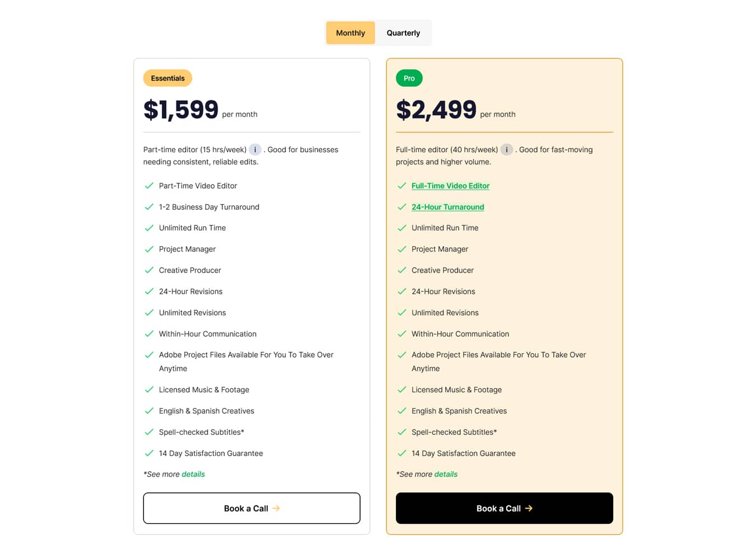Open the details link under Essentials plan
The width and height of the screenshot is (756, 554).
(x=193, y=474)
